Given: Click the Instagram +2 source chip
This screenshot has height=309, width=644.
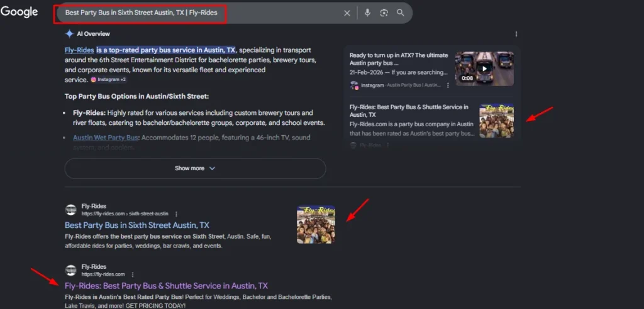Looking at the screenshot, I should [108, 80].
